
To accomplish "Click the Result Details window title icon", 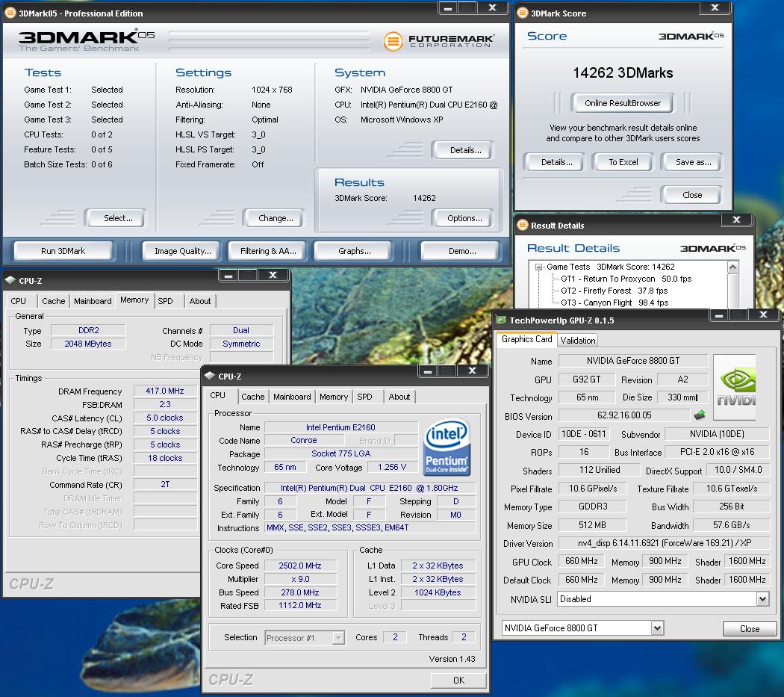I will 523,225.
